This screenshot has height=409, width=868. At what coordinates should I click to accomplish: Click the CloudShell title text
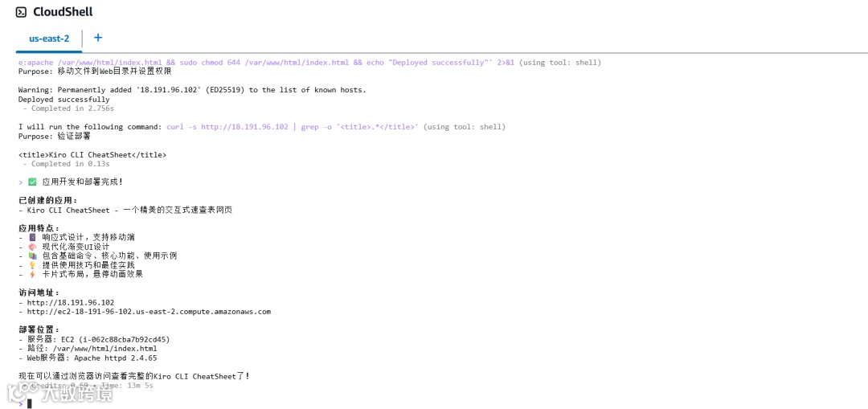(x=63, y=11)
